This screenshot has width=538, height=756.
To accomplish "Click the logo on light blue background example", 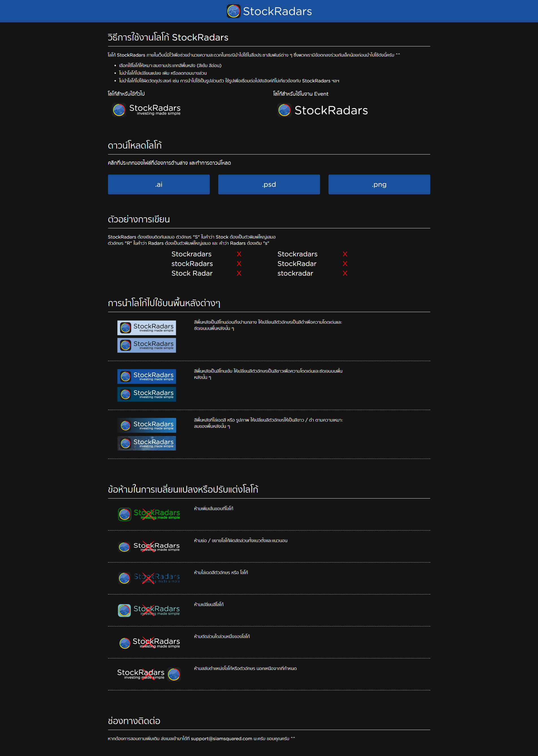I will coord(146,345).
